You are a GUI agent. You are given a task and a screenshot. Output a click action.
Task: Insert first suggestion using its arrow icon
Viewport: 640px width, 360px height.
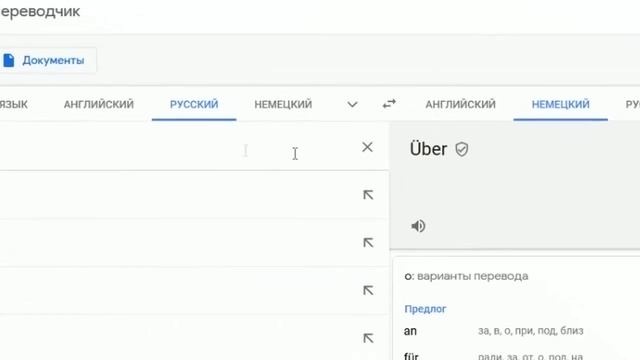pos(368,195)
